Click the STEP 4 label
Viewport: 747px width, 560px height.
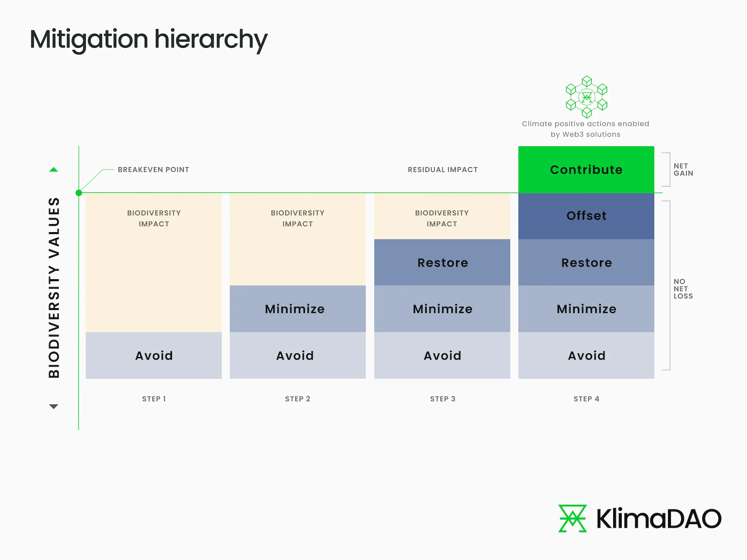pyautogui.click(x=586, y=399)
